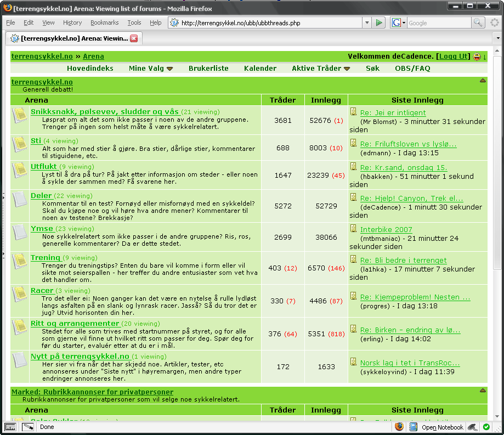Screen dimensions: 504x435
Task: Click the Snikksnakk forum folder icon
Action: 20,115
